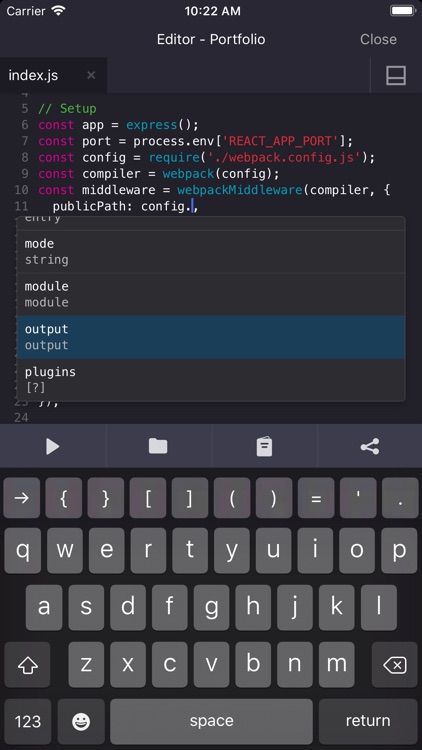Insert an opening curly brace key
This screenshot has width=422, height=750.
(64, 498)
